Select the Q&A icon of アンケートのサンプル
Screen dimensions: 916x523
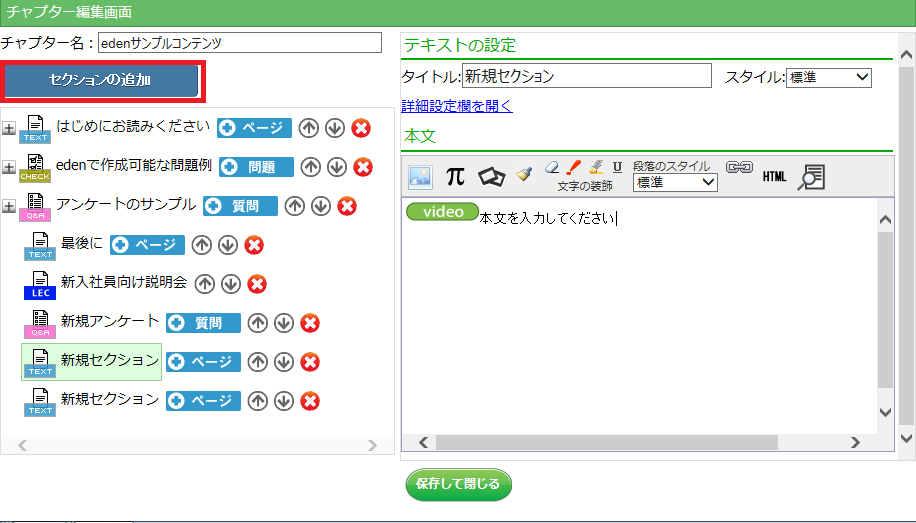click(35, 207)
